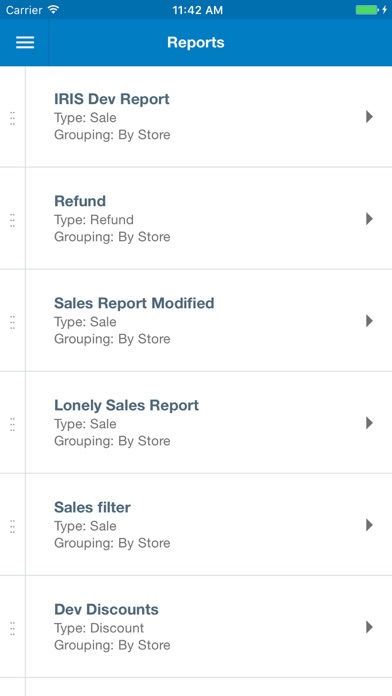Tap the drag handle beside Sales filter
The height and width of the screenshot is (696, 392).
[x=12, y=526]
